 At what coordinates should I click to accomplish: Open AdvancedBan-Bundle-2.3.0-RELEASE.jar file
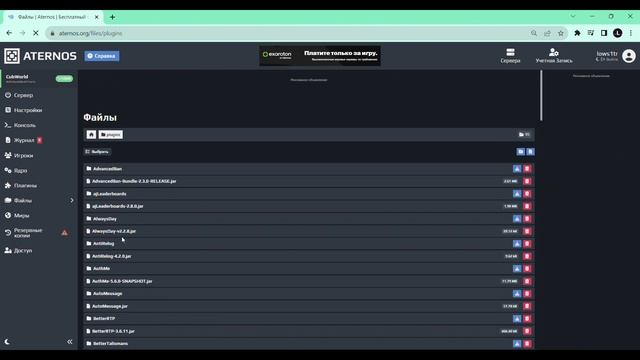[134, 181]
